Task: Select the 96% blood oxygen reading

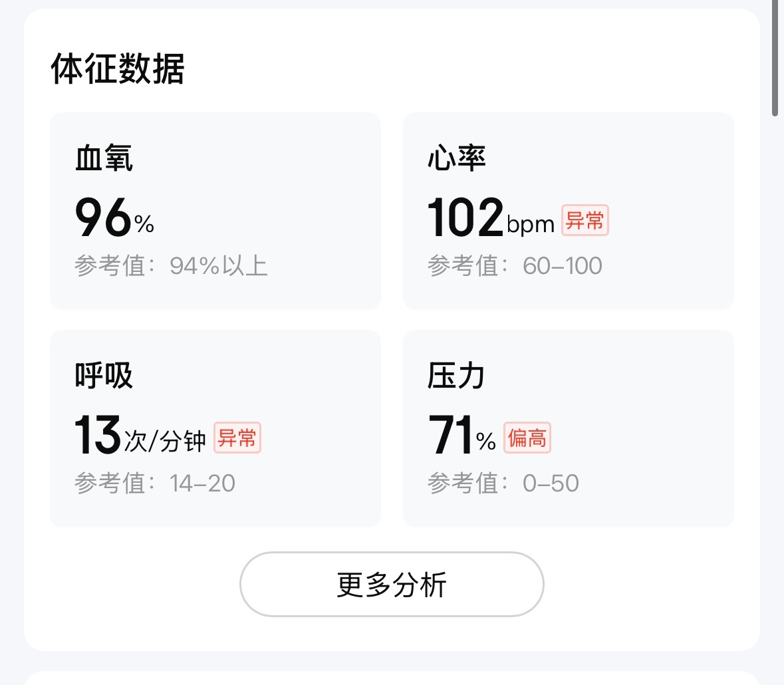Action: [x=113, y=219]
